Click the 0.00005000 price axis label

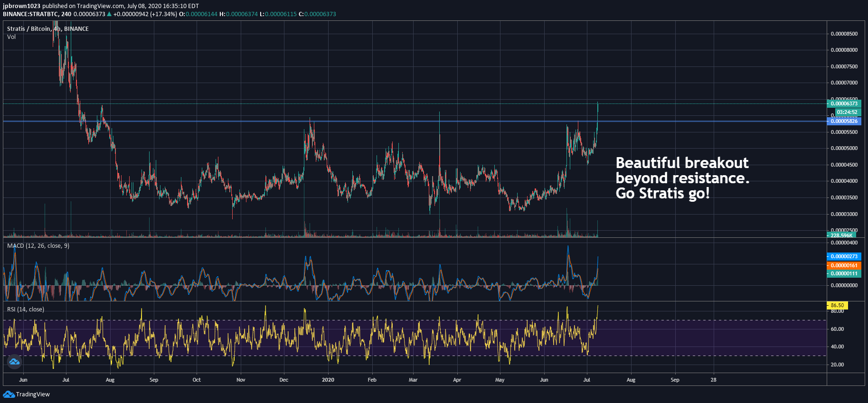pyautogui.click(x=844, y=148)
